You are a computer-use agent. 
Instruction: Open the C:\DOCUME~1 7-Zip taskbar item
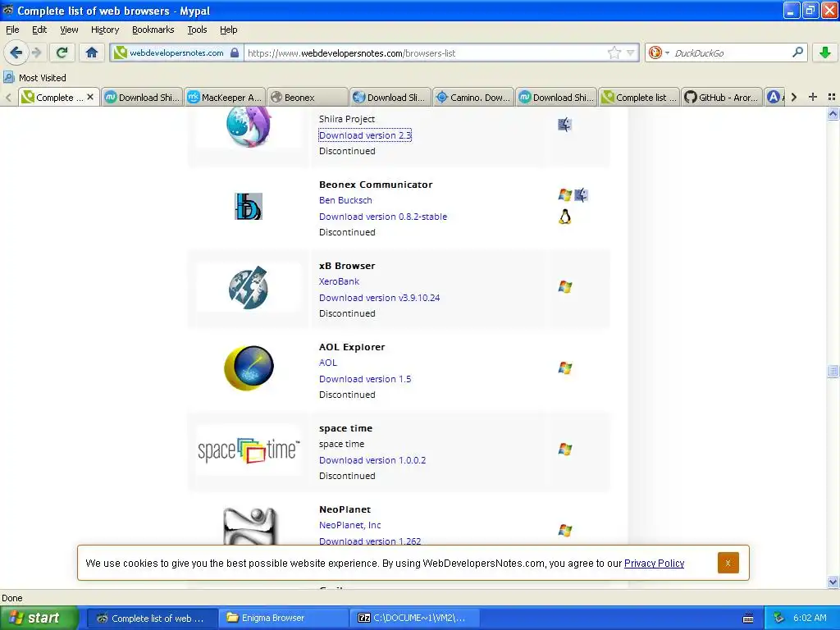[414, 618]
